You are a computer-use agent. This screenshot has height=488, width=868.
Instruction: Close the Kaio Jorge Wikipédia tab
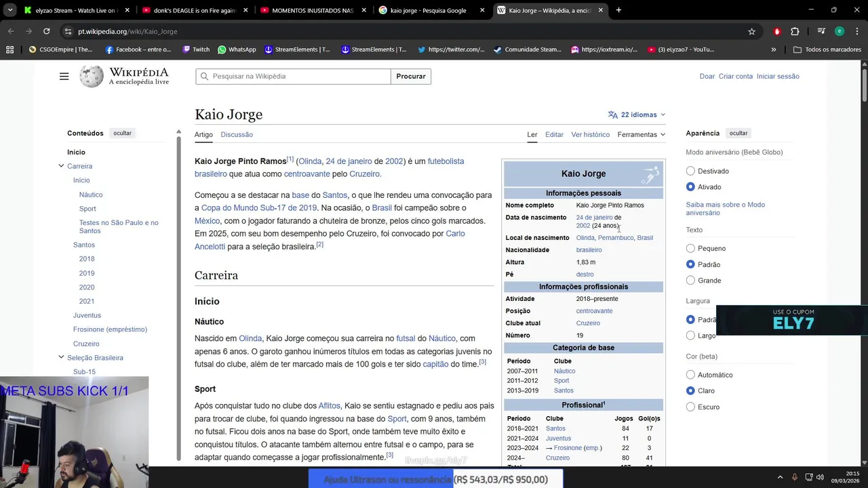(600, 10)
